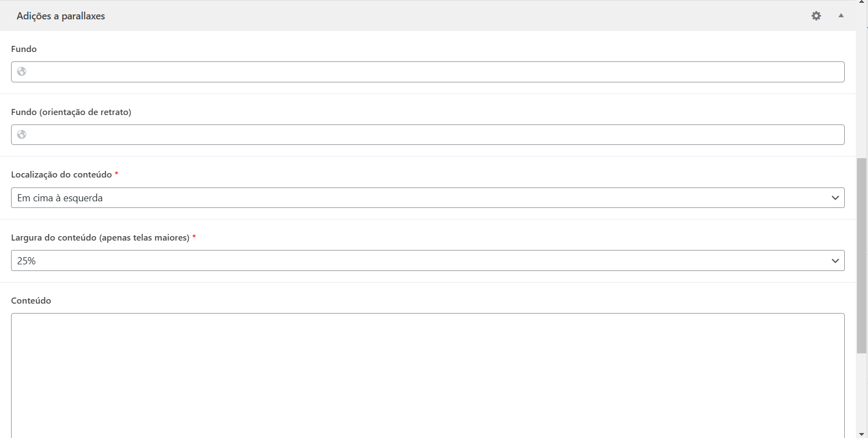Click the scrollbar up arrow
The image size is (868, 438).
[x=861, y=2]
